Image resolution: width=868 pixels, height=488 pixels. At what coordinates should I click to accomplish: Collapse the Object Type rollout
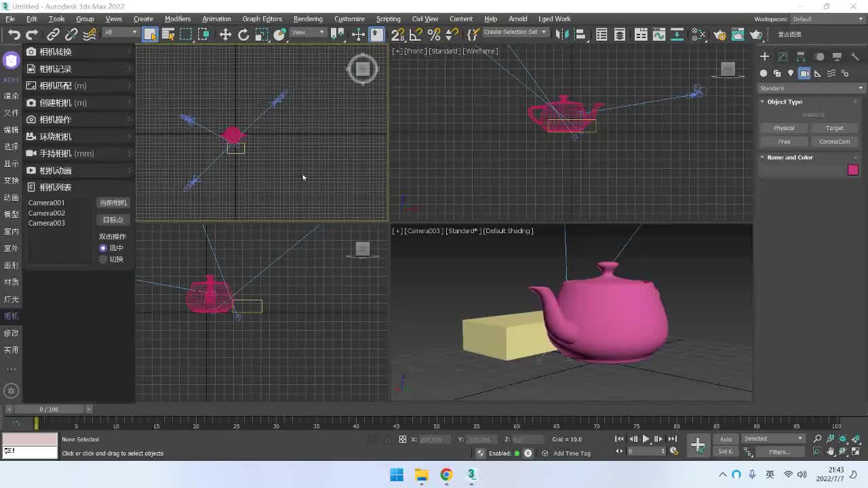[785, 102]
